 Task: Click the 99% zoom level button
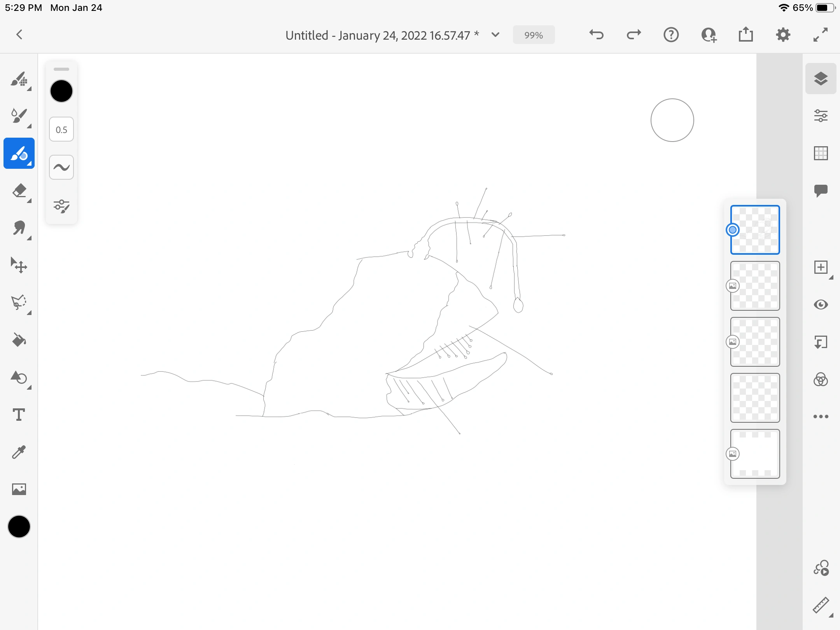point(534,35)
